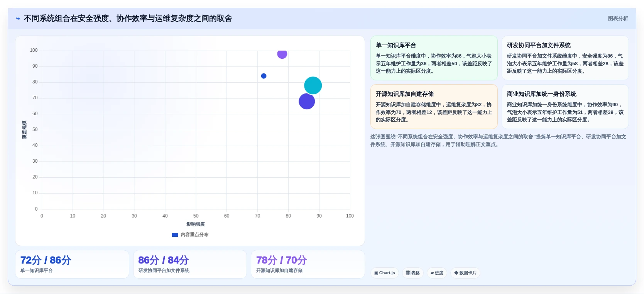
Task: Click the 72分 / 86分 score value
Action: click(x=46, y=260)
